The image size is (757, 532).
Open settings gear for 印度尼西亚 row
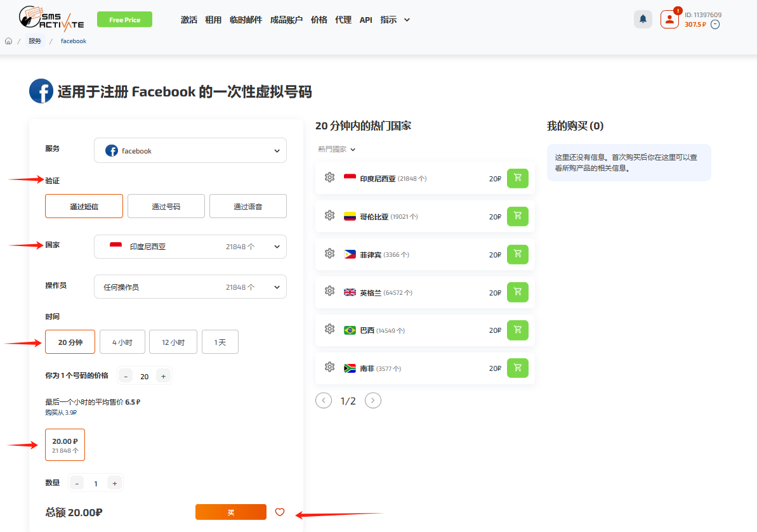[329, 178]
